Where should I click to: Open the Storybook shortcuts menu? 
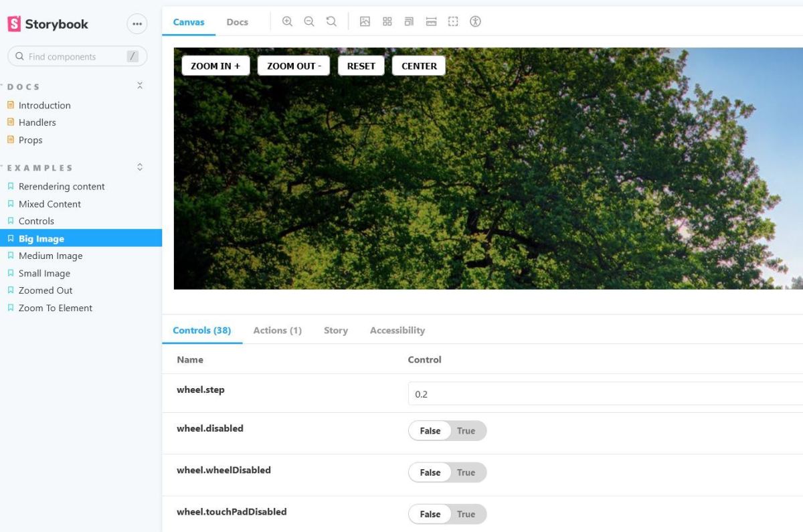pyautogui.click(x=137, y=23)
